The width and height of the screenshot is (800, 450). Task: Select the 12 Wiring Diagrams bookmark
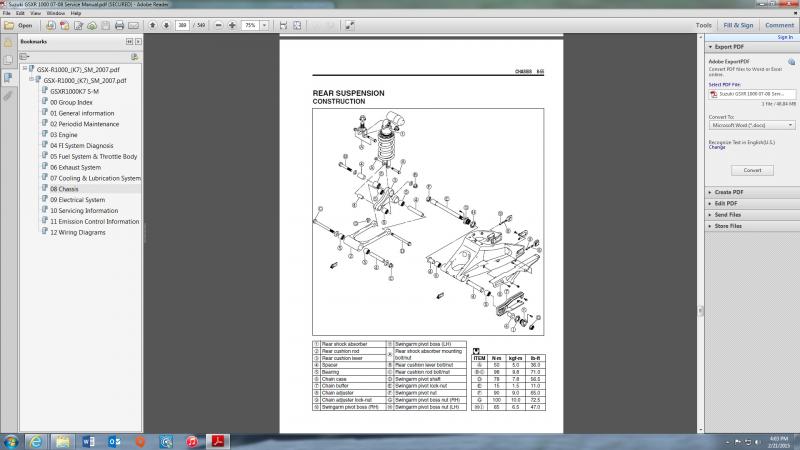click(x=78, y=233)
